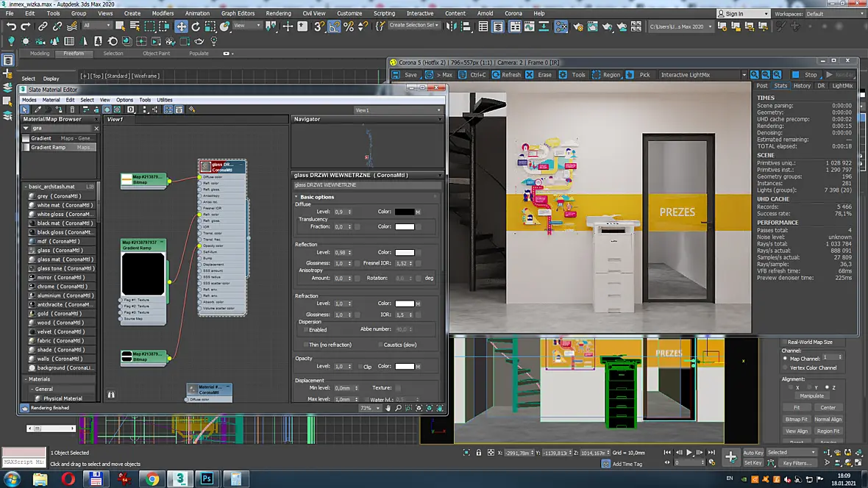Select Gradient Ramp in map browser
The width and height of the screenshot is (868, 488).
(x=59, y=147)
